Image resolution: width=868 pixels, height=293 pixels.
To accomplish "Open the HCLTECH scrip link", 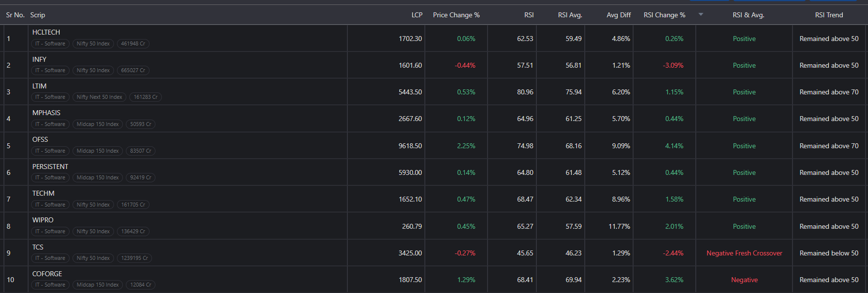I will pyautogui.click(x=46, y=32).
